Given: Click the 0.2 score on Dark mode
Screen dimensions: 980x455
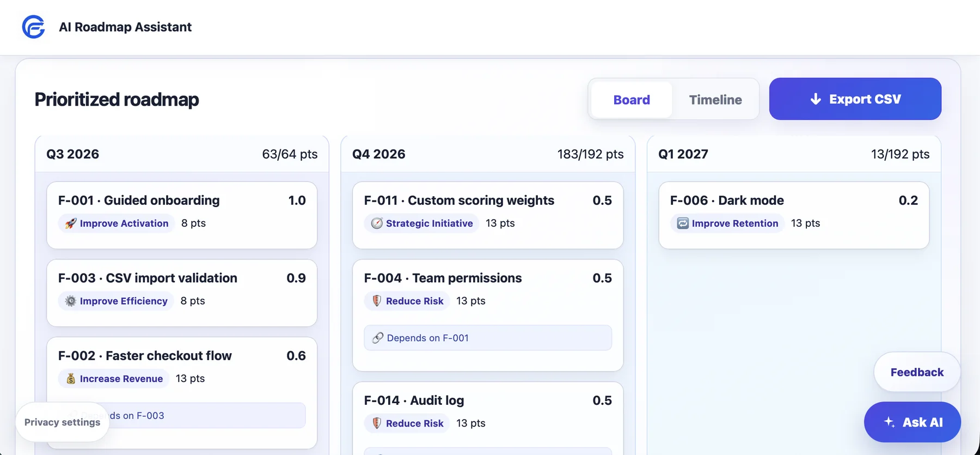Looking at the screenshot, I should pyautogui.click(x=908, y=201).
